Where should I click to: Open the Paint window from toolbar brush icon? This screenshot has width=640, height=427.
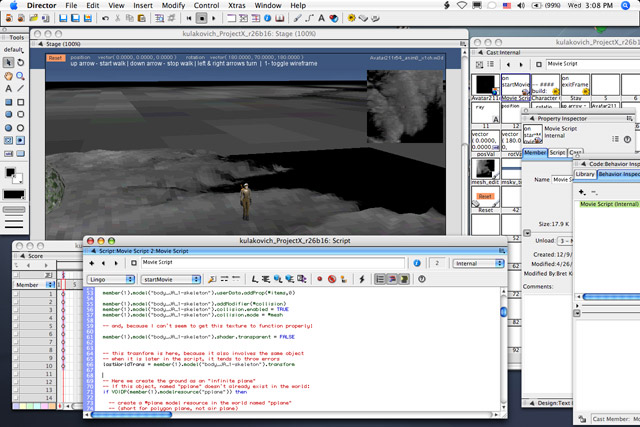click(x=298, y=18)
